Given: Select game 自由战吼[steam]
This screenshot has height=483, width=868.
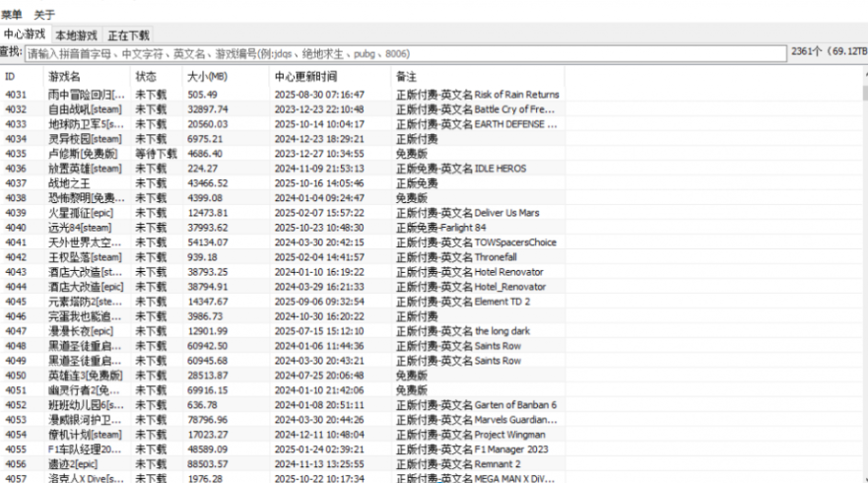Looking at the screenshot, I should coord(85,109).
